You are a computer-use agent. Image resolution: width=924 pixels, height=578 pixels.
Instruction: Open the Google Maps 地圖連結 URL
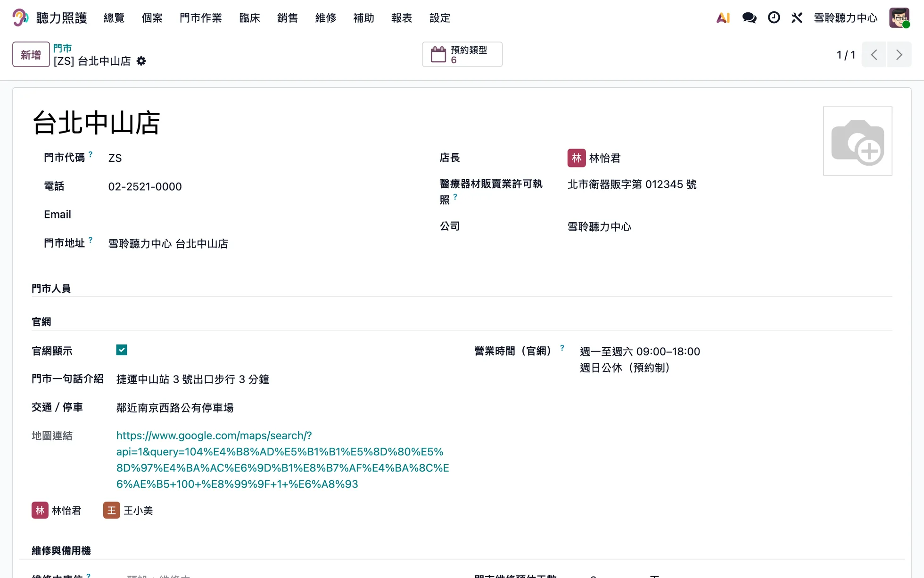(282, 460)
